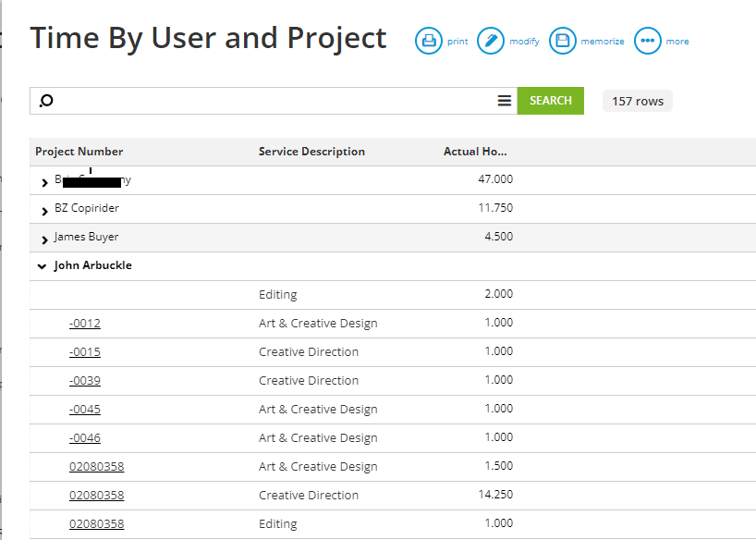
Task: Click 'Art & Creative Design' in the -0046 row
Action: (318, 437)
